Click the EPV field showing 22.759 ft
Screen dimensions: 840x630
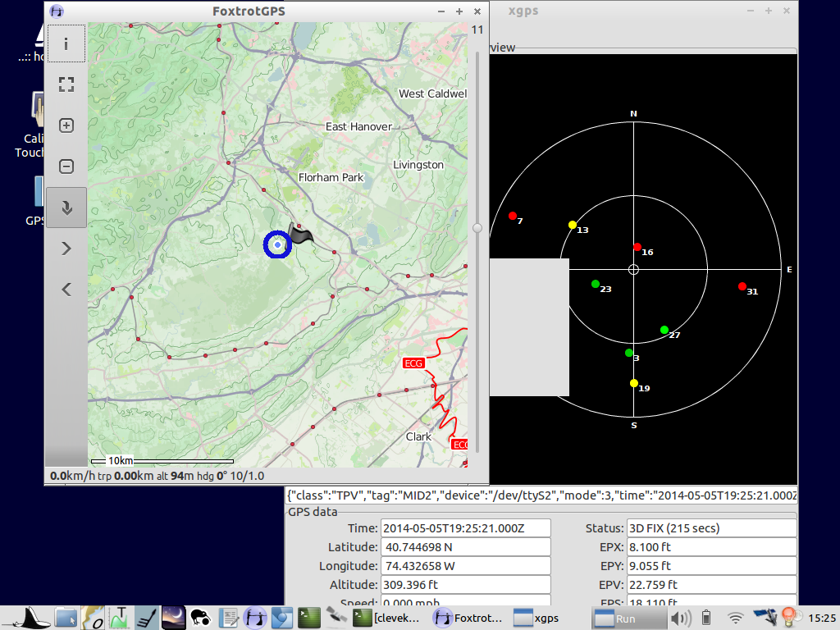[x=711, y=584]
